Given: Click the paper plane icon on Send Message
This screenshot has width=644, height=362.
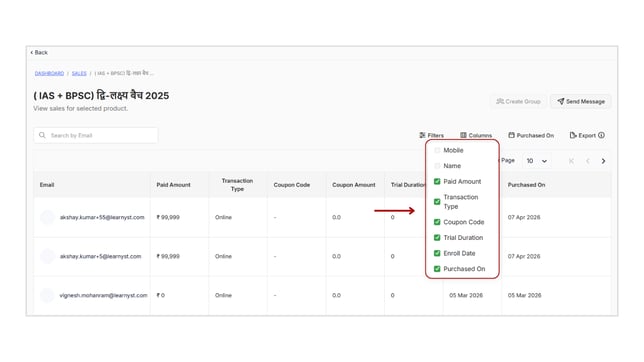Looking at the screenshot, I should point(561,101).
